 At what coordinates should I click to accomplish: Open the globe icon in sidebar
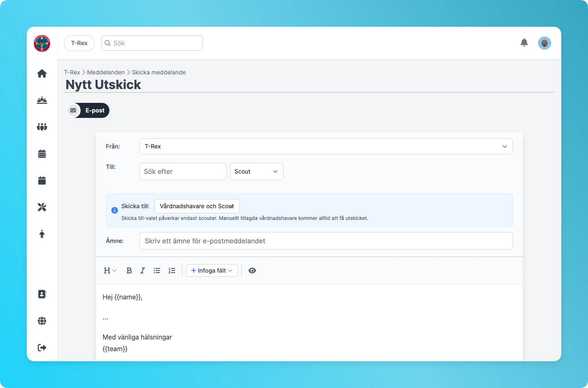coord(42,321)
